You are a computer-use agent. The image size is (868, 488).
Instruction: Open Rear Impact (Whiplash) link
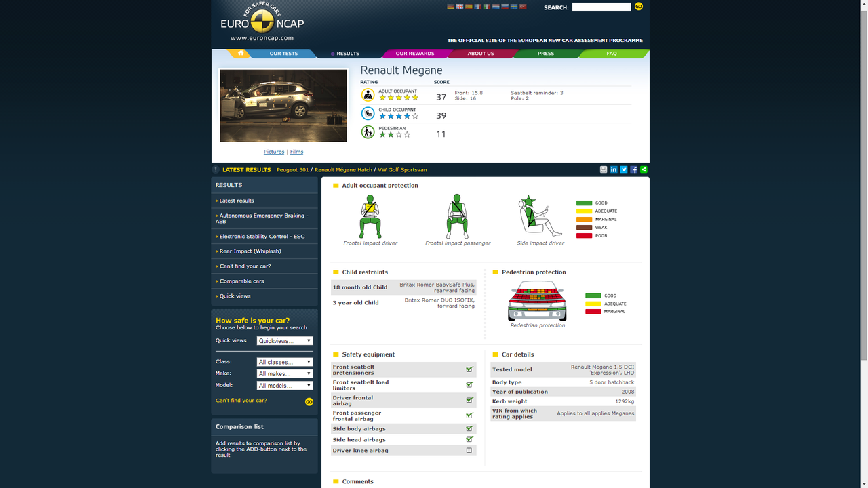(x=250, y=251)
